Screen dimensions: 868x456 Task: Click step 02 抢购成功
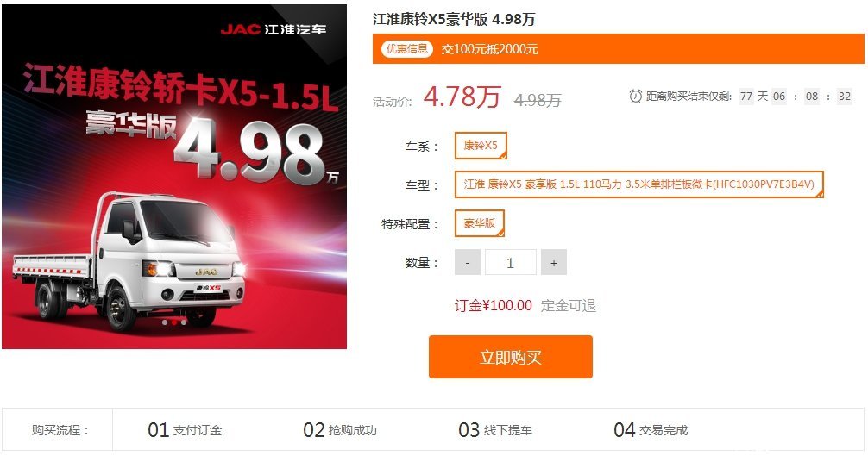click(x=340, y=430)
